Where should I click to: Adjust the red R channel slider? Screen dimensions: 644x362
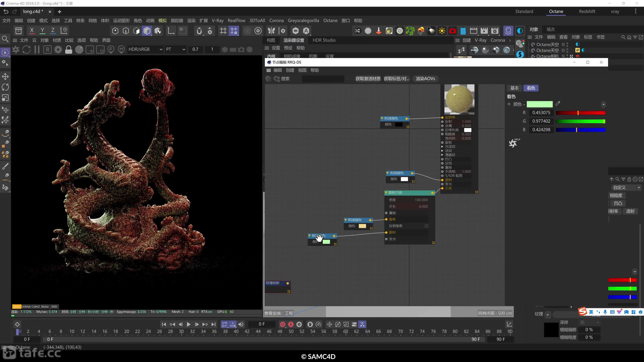[580, 113]
